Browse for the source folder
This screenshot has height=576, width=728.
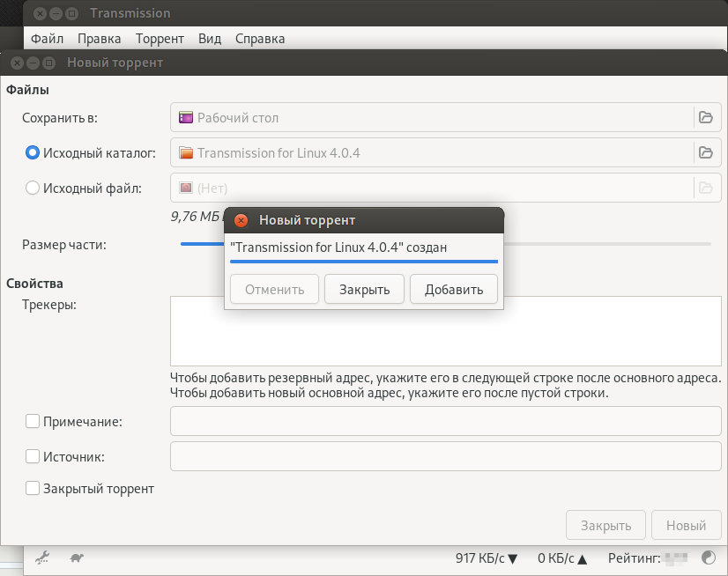(706, 152)
